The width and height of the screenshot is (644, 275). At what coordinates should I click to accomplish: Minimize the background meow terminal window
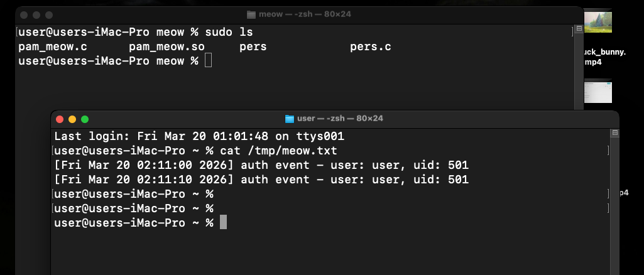point(36,14)
